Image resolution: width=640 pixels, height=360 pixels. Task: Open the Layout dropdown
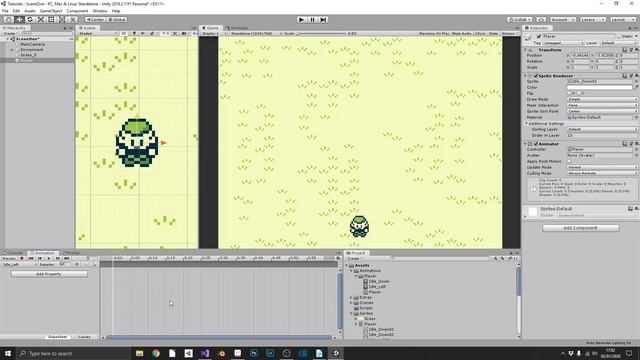point(622,19)
